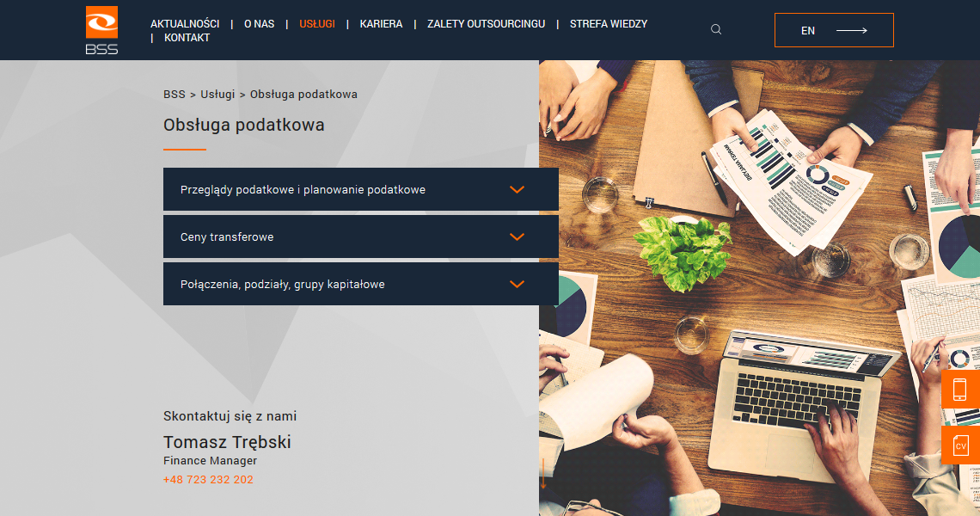The height and width of the screenshot is (516, 980).
Task: Expand Połączenia, podziały, grupy kapitałowe chevron
Action: [x=517, y=284]
